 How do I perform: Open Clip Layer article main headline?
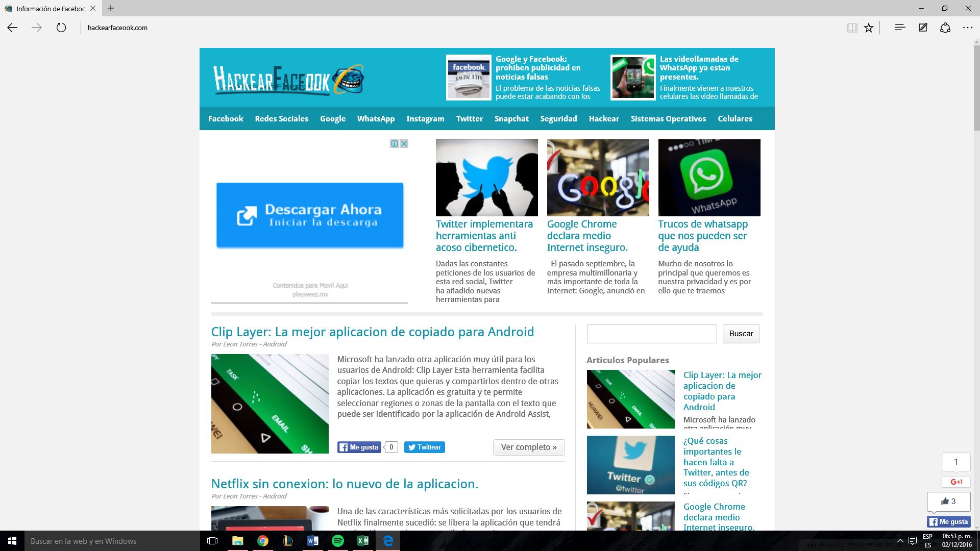(x=373, y=332)
